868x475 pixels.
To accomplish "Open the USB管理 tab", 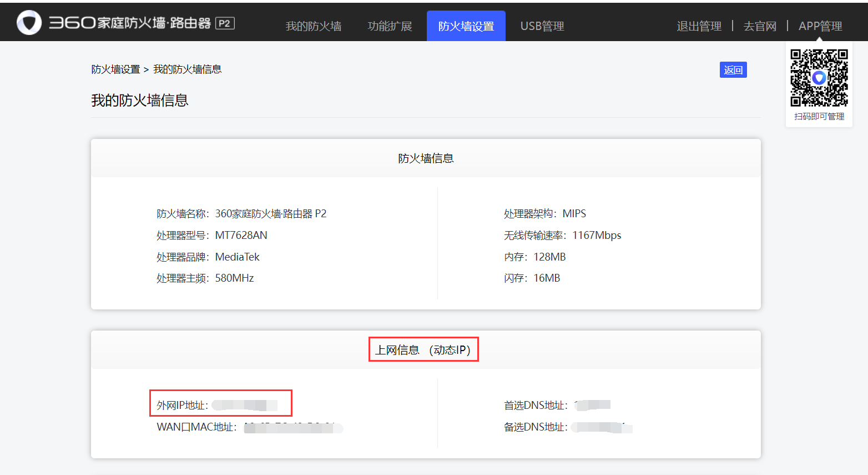I will click(x=542, y=26).
